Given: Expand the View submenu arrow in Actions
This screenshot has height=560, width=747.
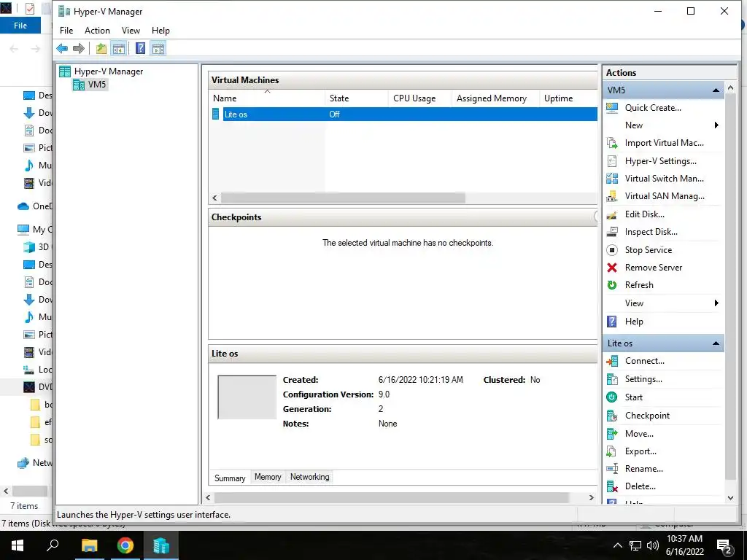Looking at the screenshot, I should pos(716,303).
